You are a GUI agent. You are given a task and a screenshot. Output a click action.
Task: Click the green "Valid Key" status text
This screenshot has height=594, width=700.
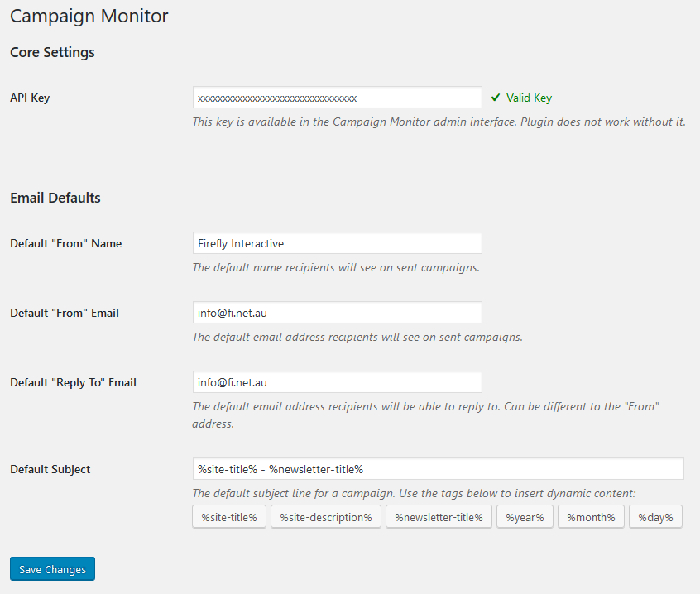tap(529, 98)
